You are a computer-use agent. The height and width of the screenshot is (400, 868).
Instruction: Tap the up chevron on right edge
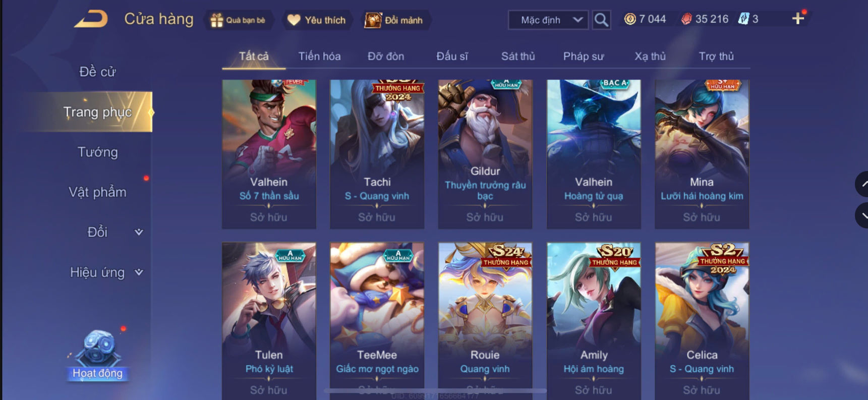[862, 185]
